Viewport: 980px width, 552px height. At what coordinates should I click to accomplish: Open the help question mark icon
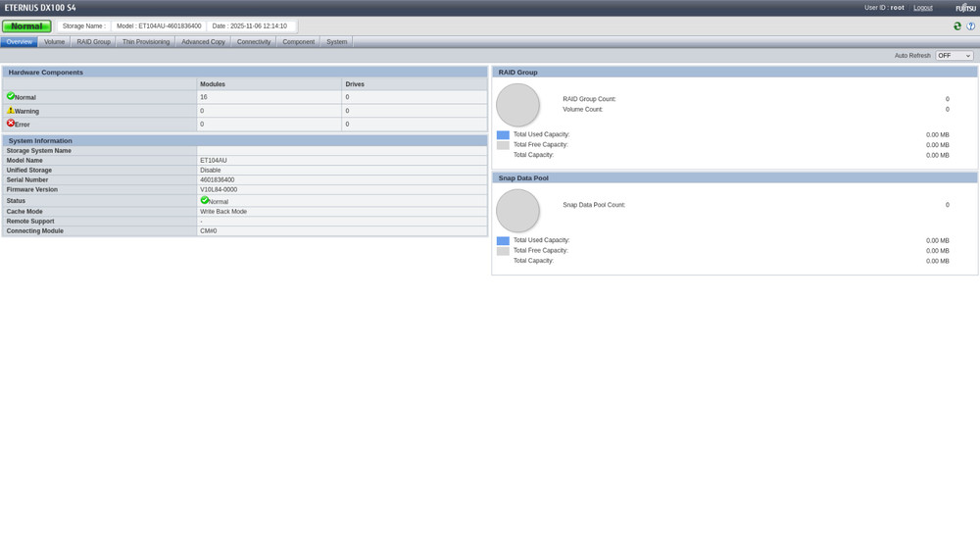click(x=970, y=26)
